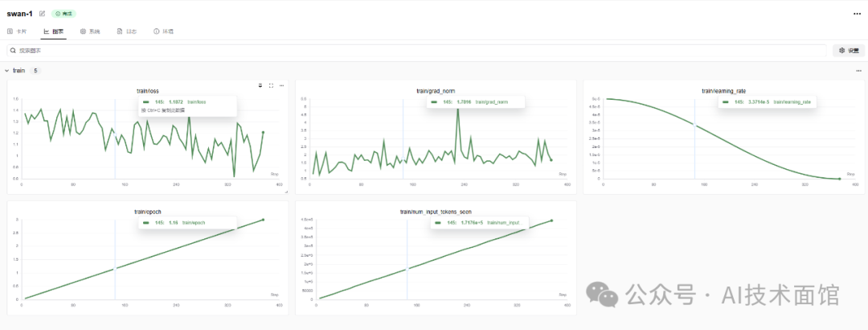
Task: Open the experiment's top-right ellipsis menu
Action: (857, 14)
